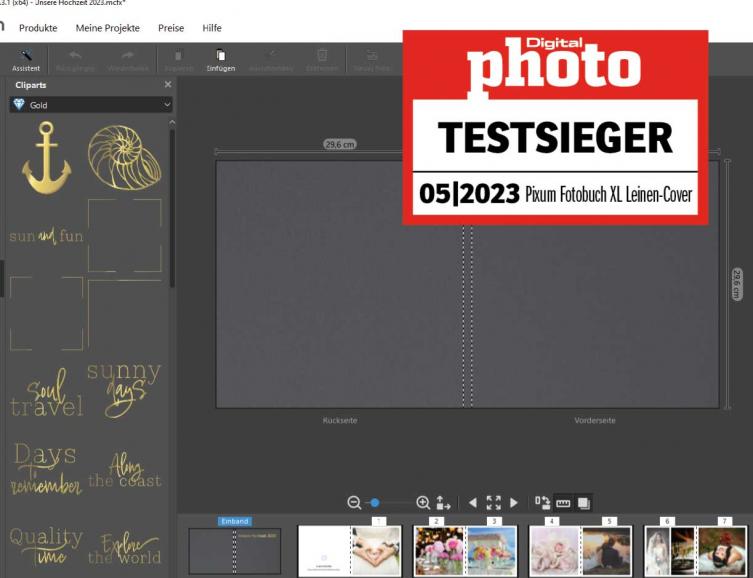Screen dimensions: 753x578
Task: Zoom in with the magnifier plus icon
Action: 423,503
